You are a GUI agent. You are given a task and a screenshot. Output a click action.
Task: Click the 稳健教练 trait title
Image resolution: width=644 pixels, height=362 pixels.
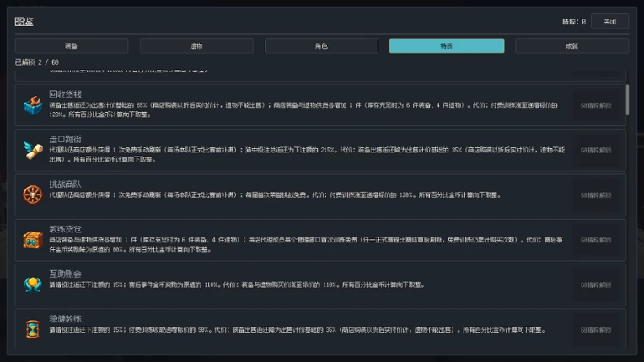65,318
